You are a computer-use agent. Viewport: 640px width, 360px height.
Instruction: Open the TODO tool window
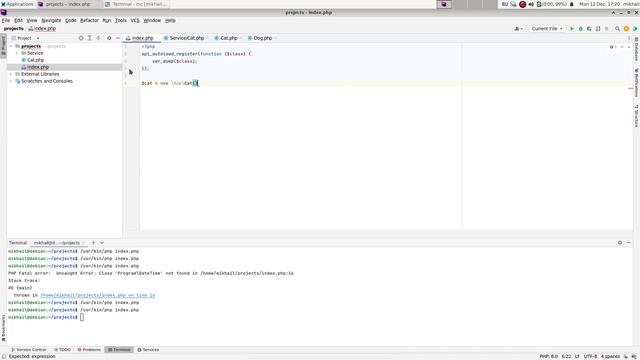[x=62, y=350]
